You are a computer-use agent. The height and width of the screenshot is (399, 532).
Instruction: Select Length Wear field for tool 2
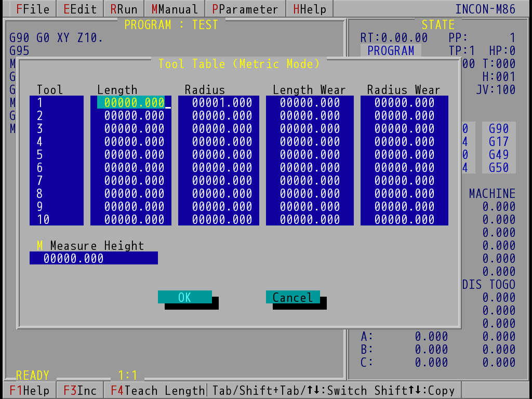(310, 115)
